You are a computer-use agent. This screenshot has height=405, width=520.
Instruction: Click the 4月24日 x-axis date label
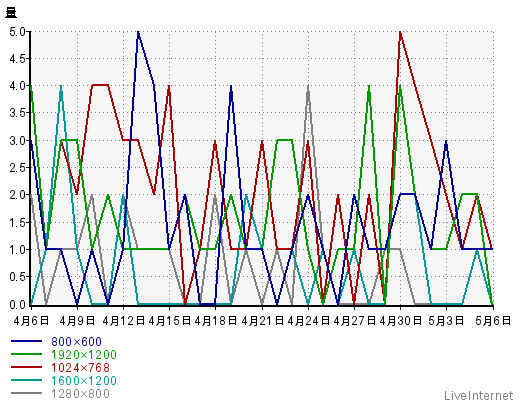click(x=308, y=321)
